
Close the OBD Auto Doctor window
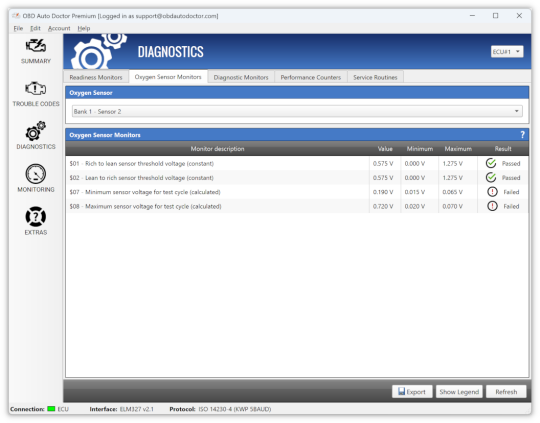click(x=519, y=16)
